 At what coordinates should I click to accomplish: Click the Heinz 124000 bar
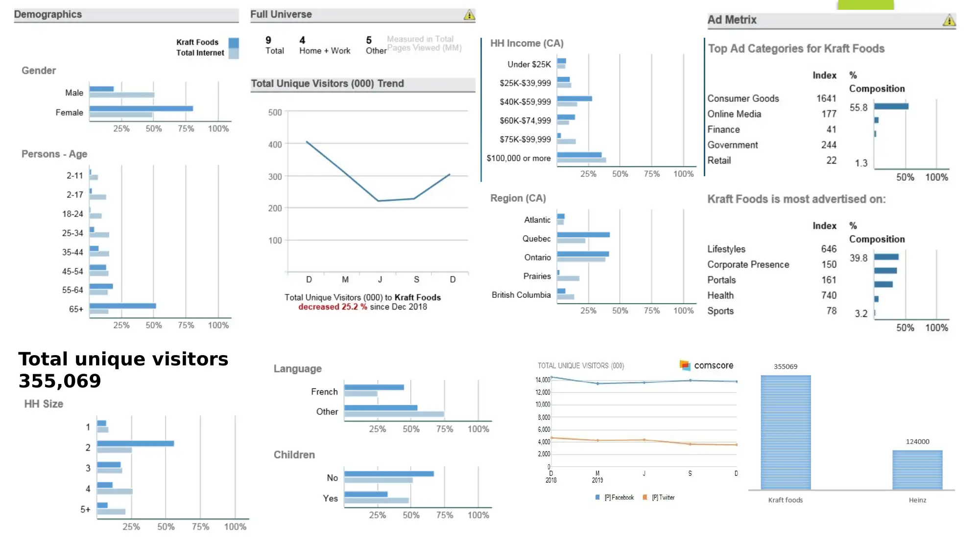click(917, 470)
